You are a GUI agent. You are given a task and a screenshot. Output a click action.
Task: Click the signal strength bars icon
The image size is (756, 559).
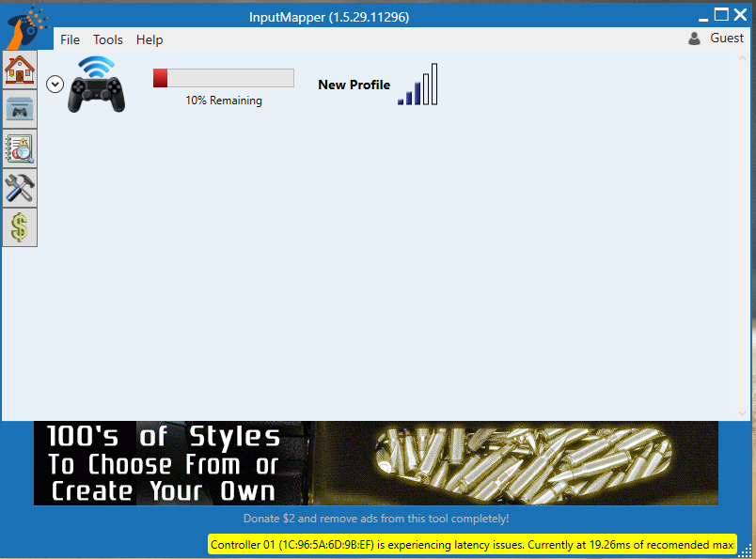pos(417,85)
